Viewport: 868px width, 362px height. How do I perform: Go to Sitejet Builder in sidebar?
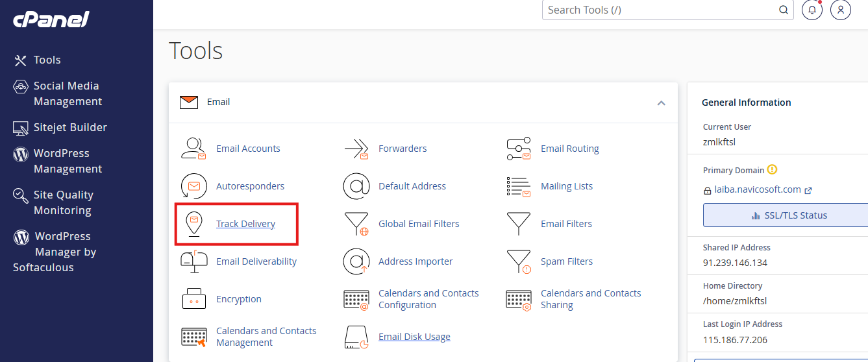click(69, 127)
